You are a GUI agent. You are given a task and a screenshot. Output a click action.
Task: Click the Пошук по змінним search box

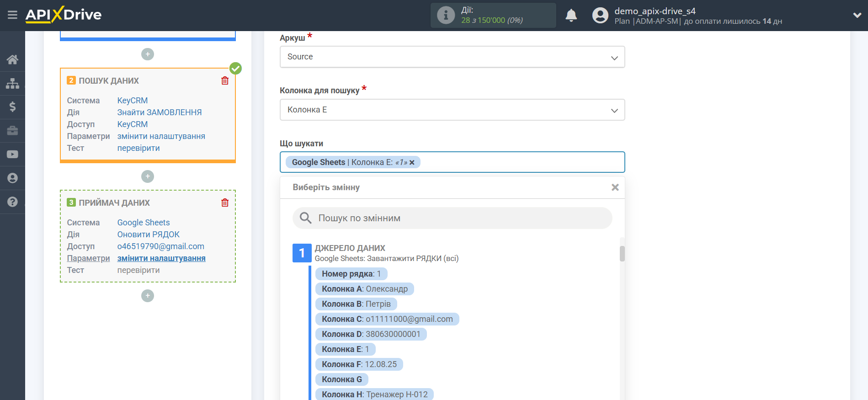pos(452,218)
